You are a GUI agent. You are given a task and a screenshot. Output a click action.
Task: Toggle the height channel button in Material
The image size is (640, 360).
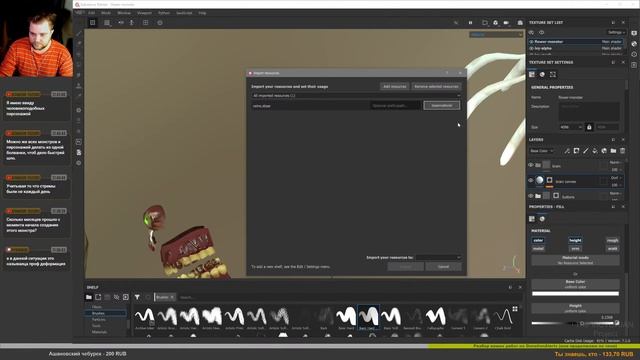[x=575, y=240]
